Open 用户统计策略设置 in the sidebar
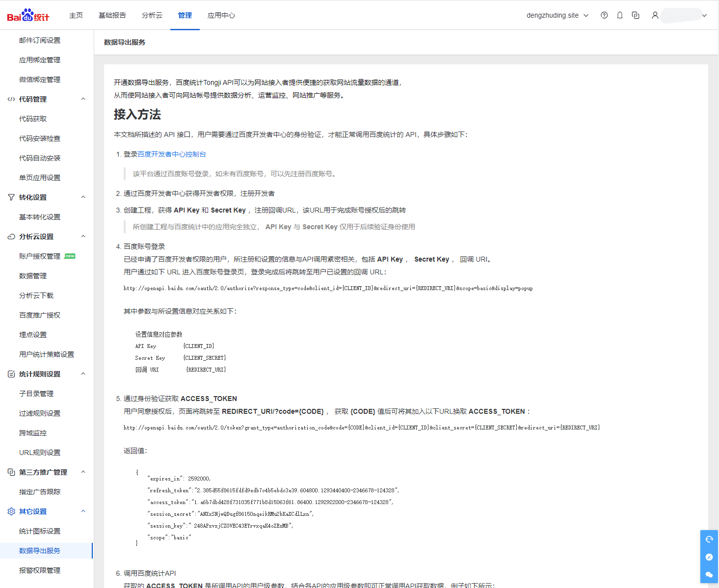This screenshot has height=588, width=719. point(47,354)
